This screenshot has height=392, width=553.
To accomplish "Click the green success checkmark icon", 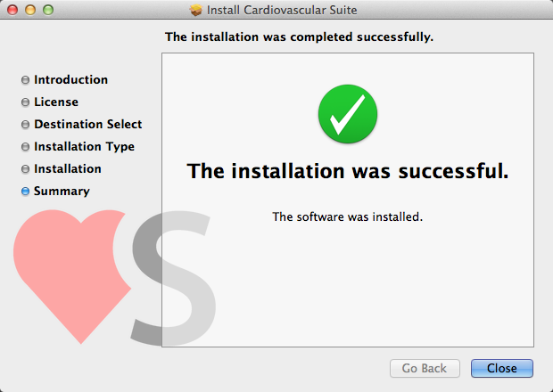I will (x=348, y=114).
